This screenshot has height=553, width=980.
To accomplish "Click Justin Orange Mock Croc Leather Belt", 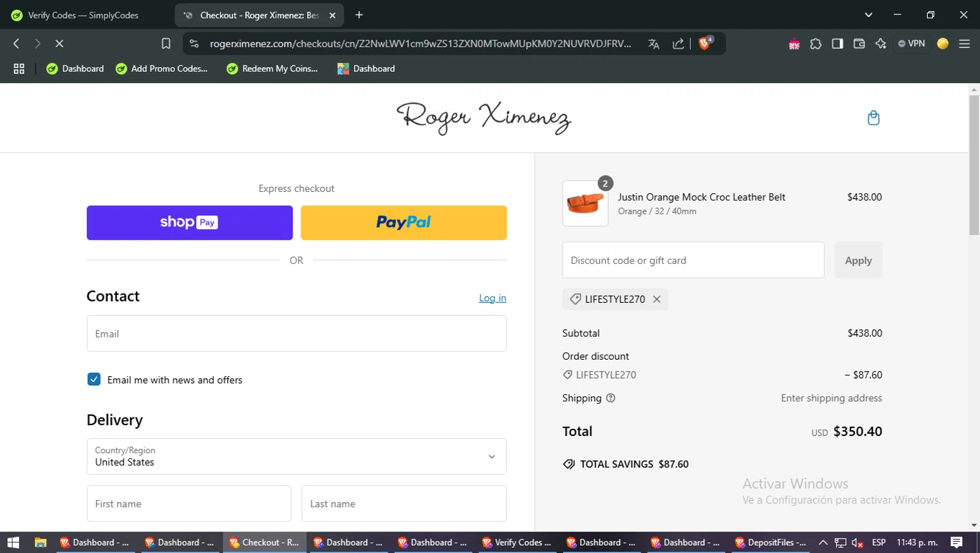I will [x=702, y=197].
